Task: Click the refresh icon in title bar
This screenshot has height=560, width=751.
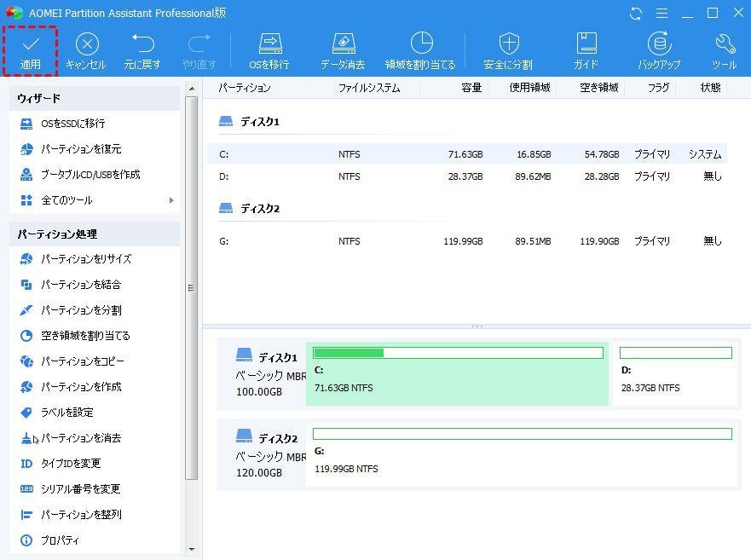Action: (636, 14)
